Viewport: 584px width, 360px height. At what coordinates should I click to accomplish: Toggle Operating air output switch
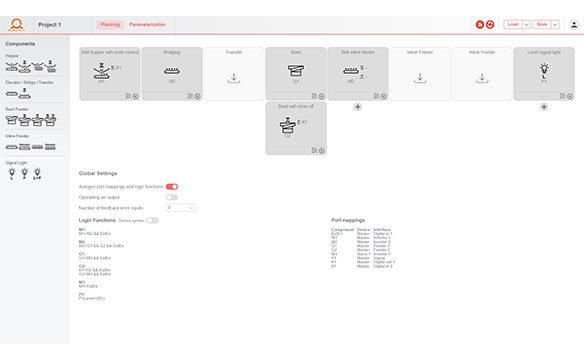(x=172, y=197)
